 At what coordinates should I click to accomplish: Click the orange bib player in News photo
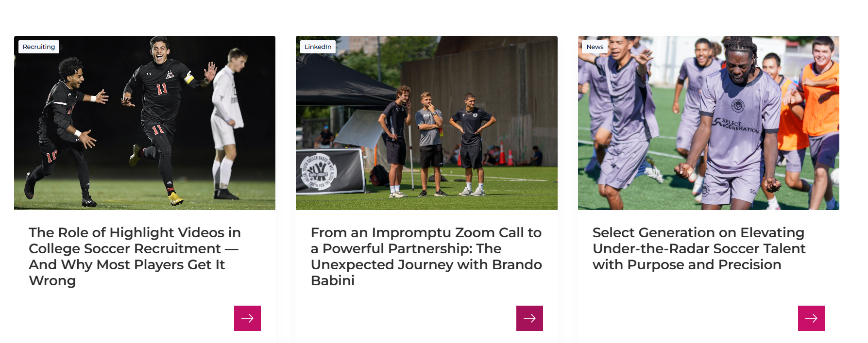click(818, 102)
